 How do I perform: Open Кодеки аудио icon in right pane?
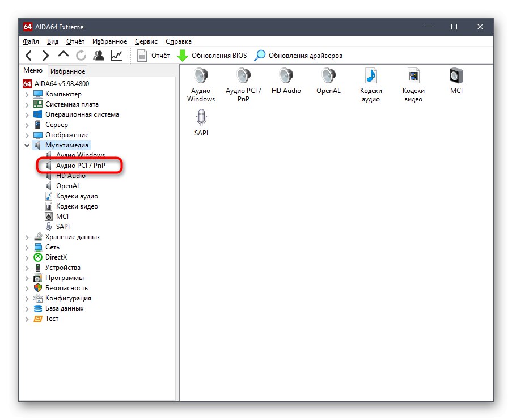[x=371, y=85]
